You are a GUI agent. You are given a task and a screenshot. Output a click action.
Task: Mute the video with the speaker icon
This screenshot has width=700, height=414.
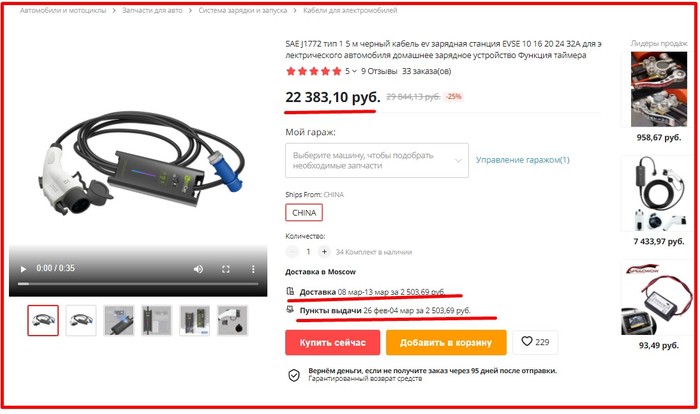[x=198, y=269]
